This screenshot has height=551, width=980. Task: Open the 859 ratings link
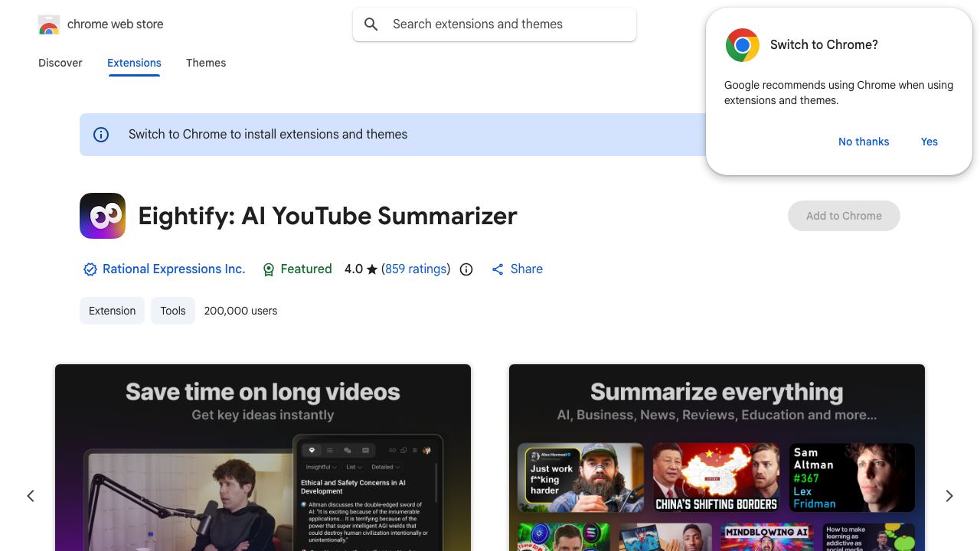416,269
